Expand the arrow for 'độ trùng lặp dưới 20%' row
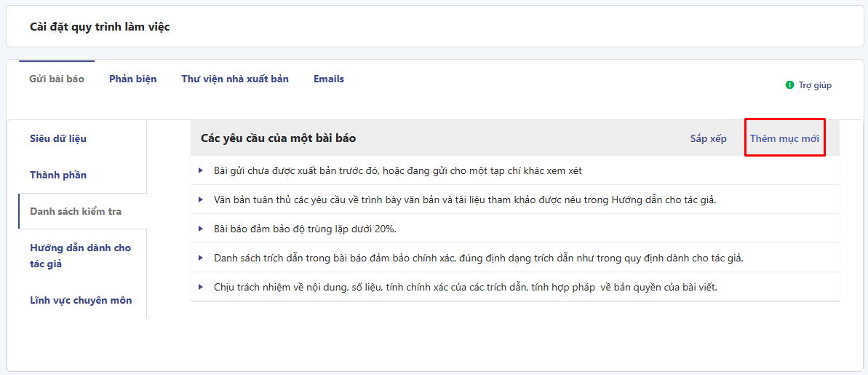Viewport: 868px width, 375px height. [x=201, y=229]
